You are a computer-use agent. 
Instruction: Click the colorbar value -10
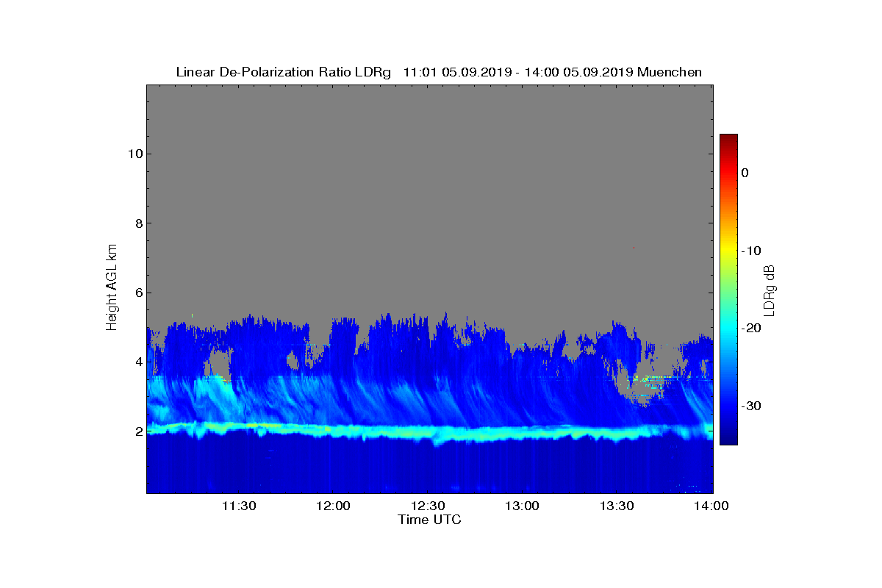[750, 251]
